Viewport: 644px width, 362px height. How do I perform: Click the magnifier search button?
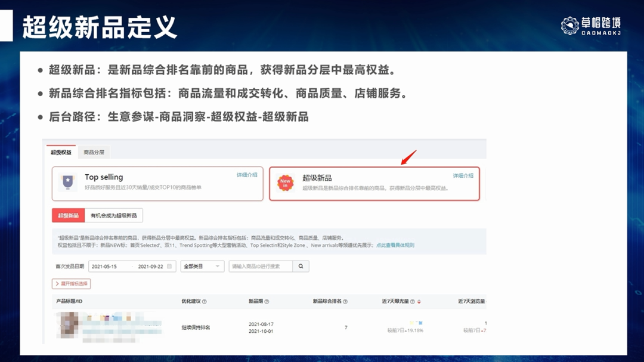tap(301, 266)
